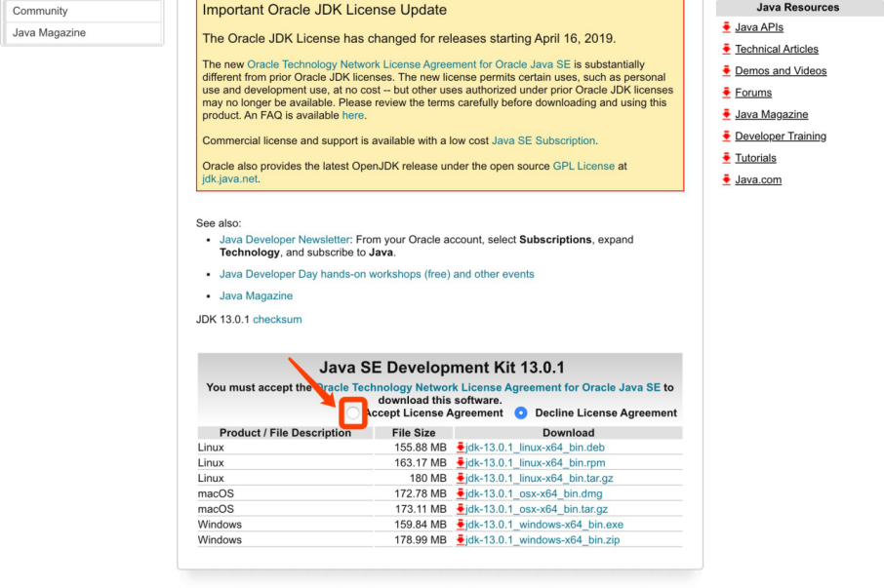884x588 pixels.
Task: Click red arrow icon next to Technical Articles
Action: (x=726, y=49)
